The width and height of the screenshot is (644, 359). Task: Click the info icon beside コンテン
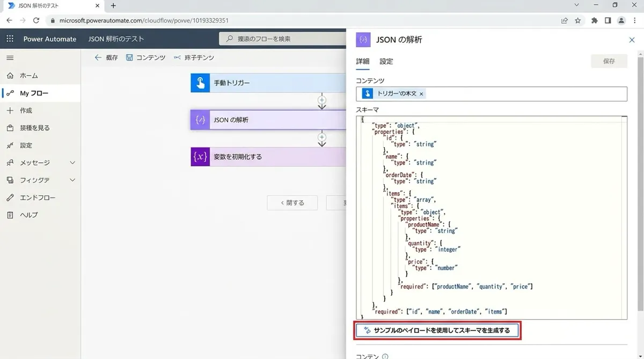tap(385, 356)
